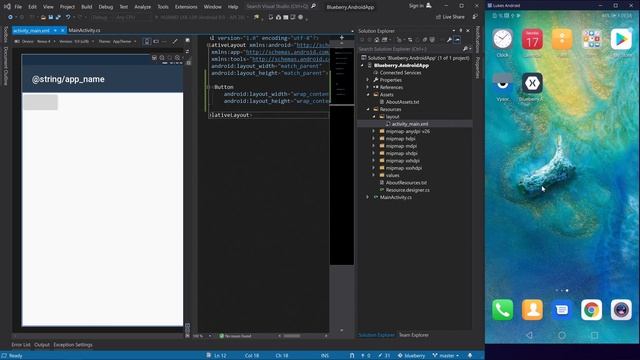Pin the activity_main.xml tab

pos(55,31)
